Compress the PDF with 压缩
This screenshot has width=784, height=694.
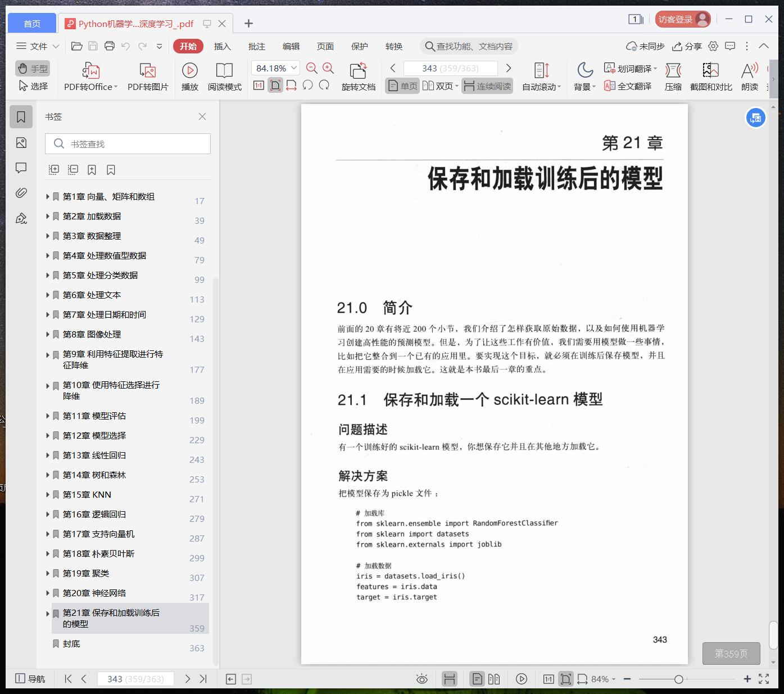click(673, 76)
